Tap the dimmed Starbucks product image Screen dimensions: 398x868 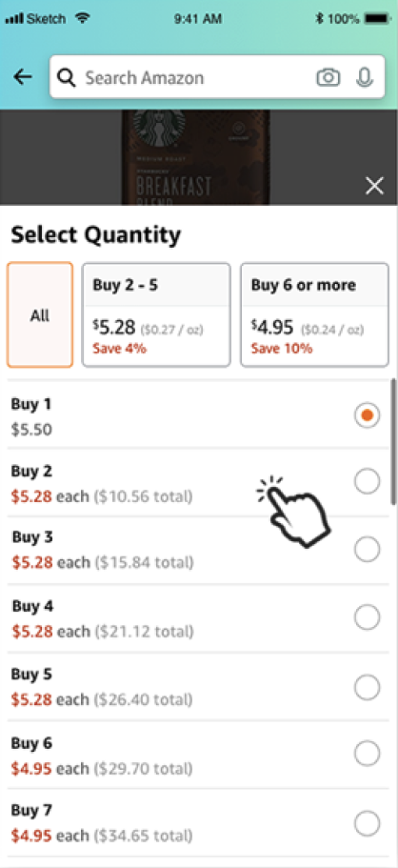196,157
